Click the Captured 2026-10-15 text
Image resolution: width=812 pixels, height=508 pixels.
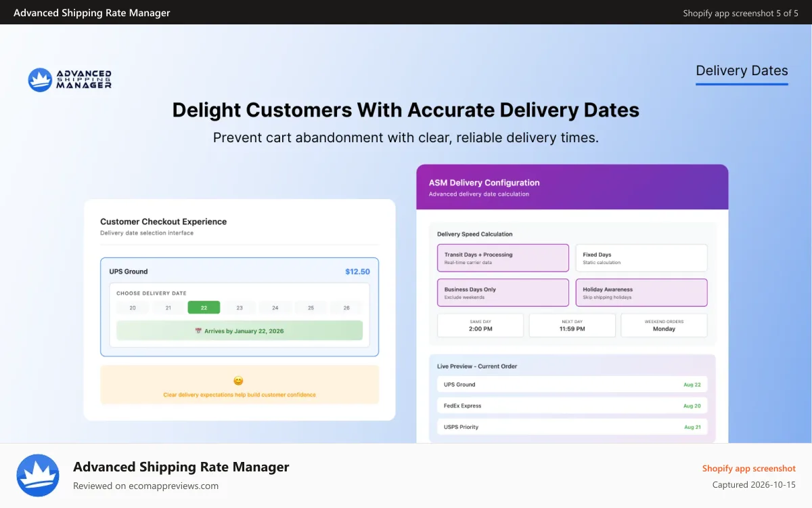click(x=754, y=485)
